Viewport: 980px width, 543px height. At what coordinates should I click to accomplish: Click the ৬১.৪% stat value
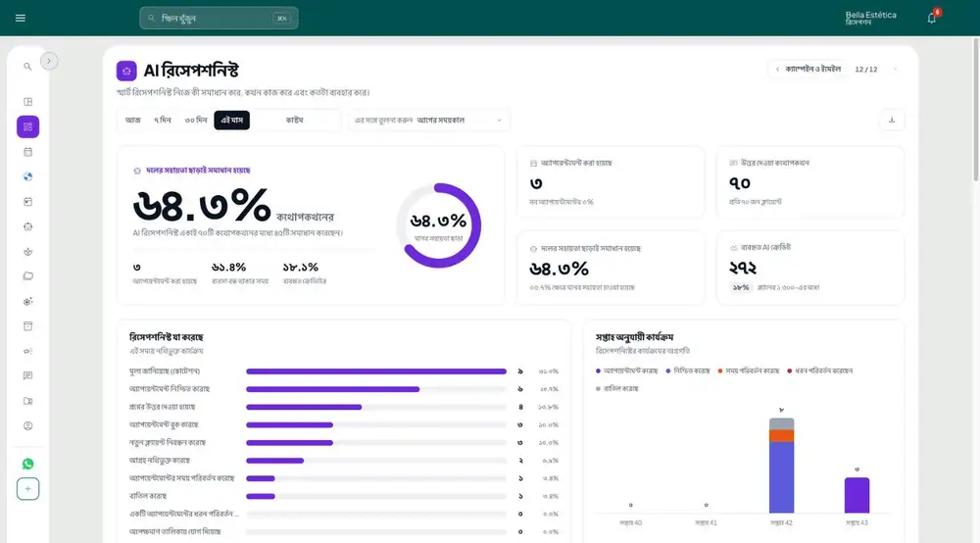(228, 268)
